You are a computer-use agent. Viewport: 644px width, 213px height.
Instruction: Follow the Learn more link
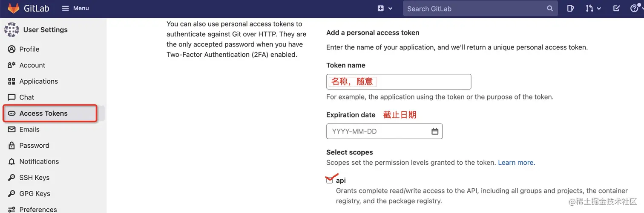[x=516, y=163]
